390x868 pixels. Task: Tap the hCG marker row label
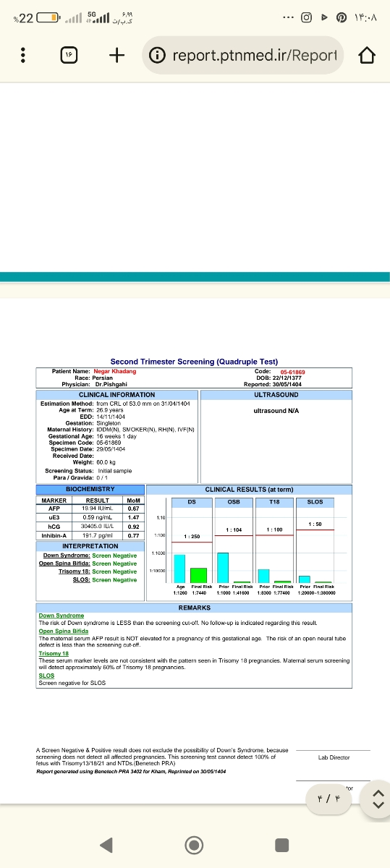[x=54, y=527]
